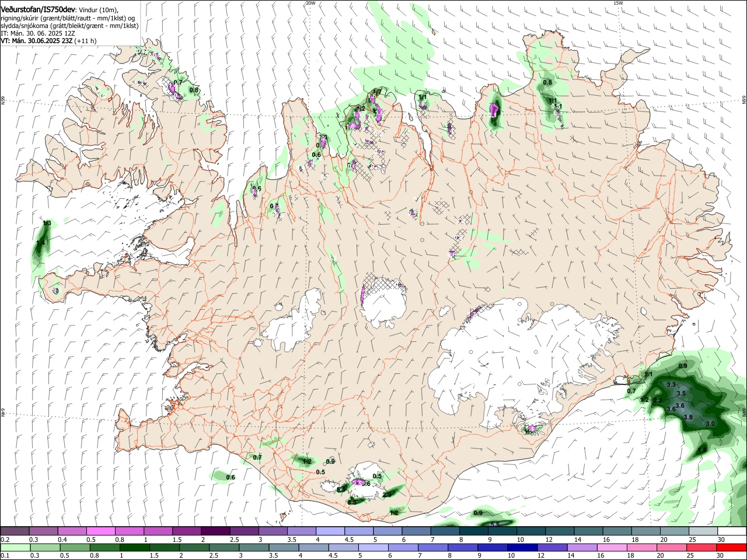Click the 3.0 precipitation value offshore southeast
Viewport: 747px width, 560px height.
point(710,423)
